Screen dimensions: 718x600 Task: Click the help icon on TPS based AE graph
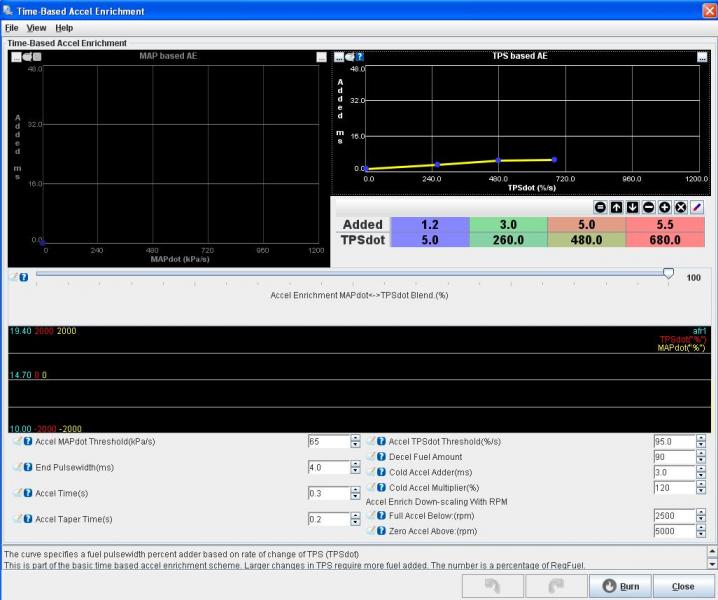click(x=360, y=57)
